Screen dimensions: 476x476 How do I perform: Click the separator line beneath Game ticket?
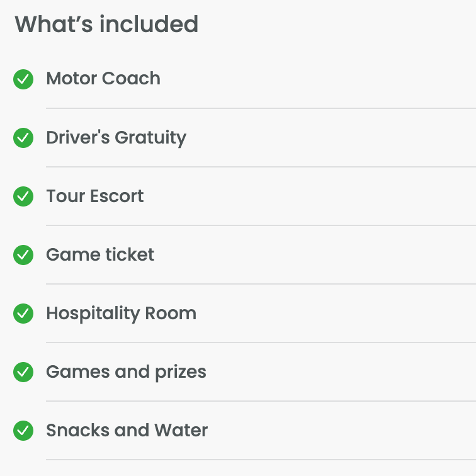(261, 284)
